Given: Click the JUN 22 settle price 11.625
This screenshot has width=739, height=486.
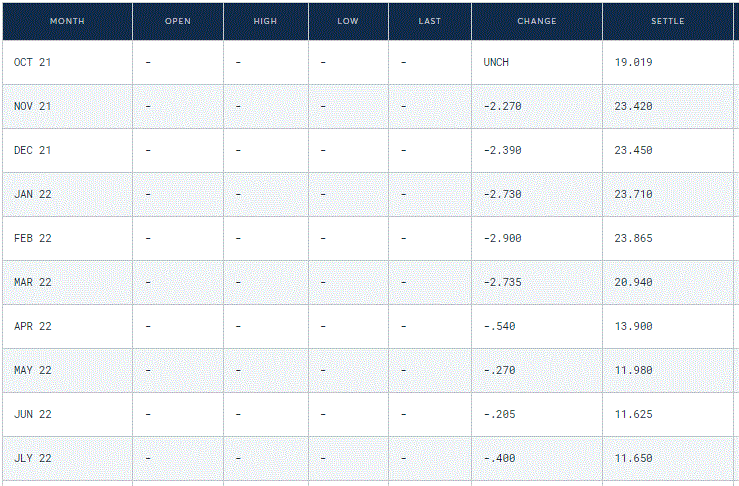Looking at the screenshot, I should [633, 414].
